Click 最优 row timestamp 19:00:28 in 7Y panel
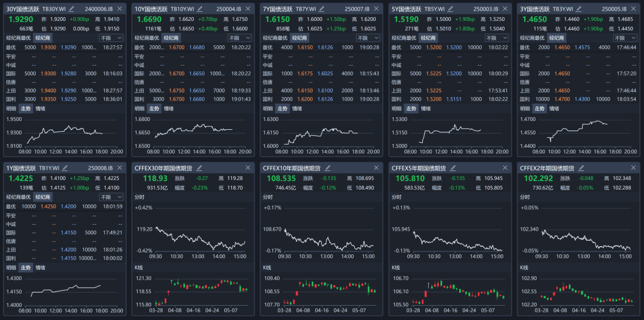The width and height of the screenshot is (644, 320). click(x=371, y=48)
